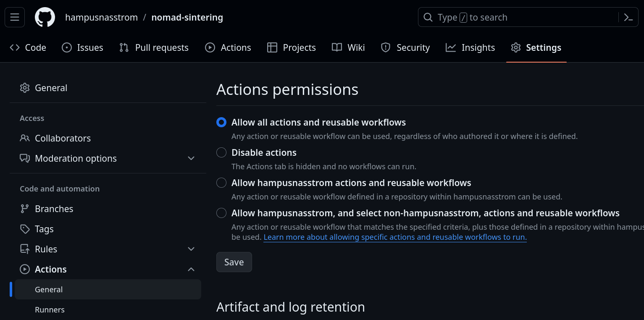Collapse the Actions sidebar section
The image size is (644, 320).
191,269
